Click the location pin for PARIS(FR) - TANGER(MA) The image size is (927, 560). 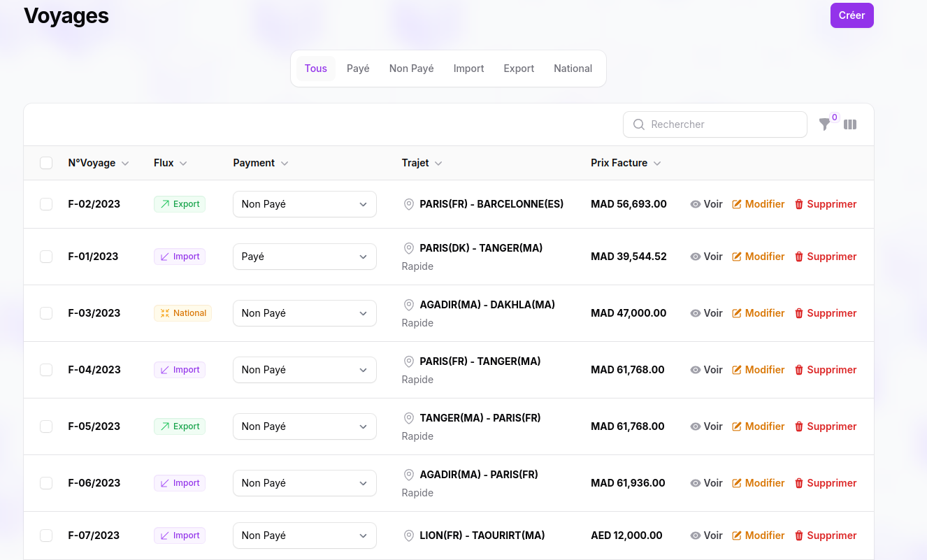point(409,361)
